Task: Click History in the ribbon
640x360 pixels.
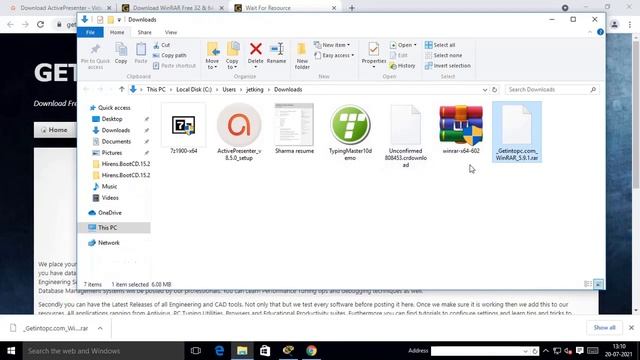Action: coord(402,65)
